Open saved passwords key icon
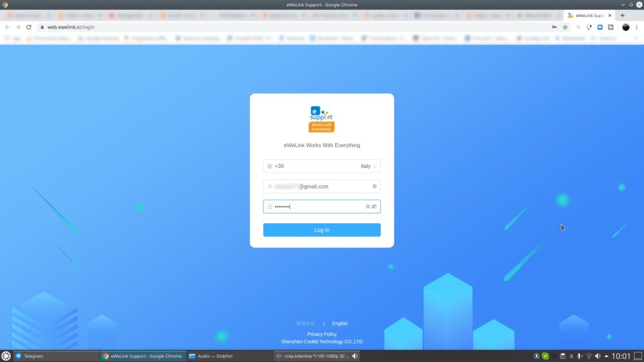This screenshot has height=362, width=644. (554, 27)
